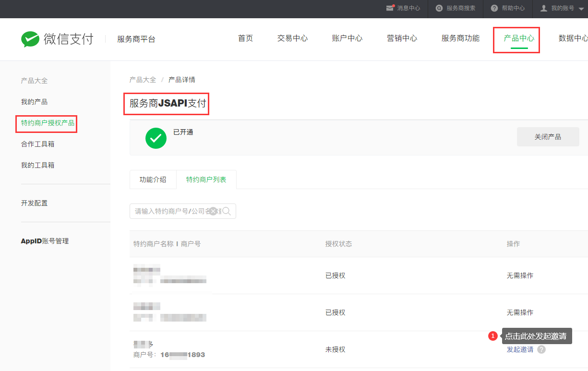Click 特约商户名称 column header

click(153, 244)
